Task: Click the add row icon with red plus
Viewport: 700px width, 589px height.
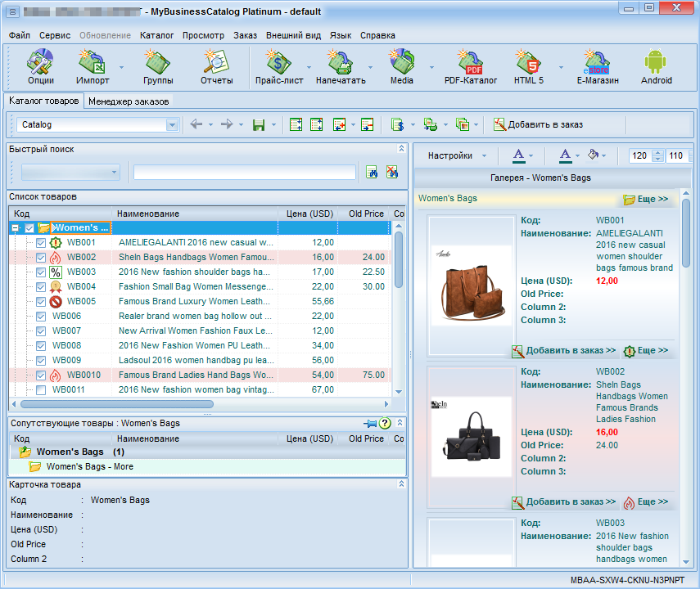Action: click(339, 124)
